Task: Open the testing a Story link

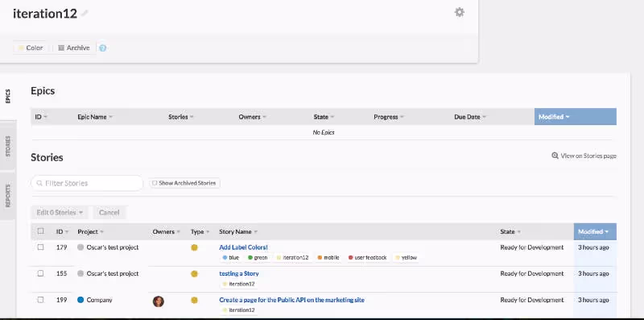Action: click(238, 273)
